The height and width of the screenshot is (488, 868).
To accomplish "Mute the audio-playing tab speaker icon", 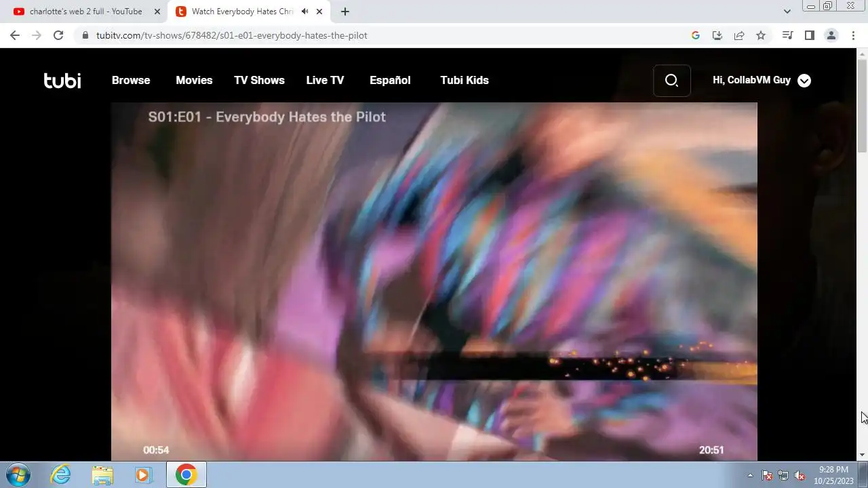I will (305, 12).
